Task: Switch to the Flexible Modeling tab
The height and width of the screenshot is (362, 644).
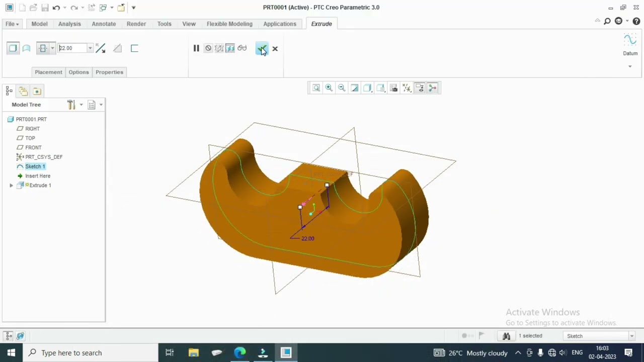Action: (229, 24)
